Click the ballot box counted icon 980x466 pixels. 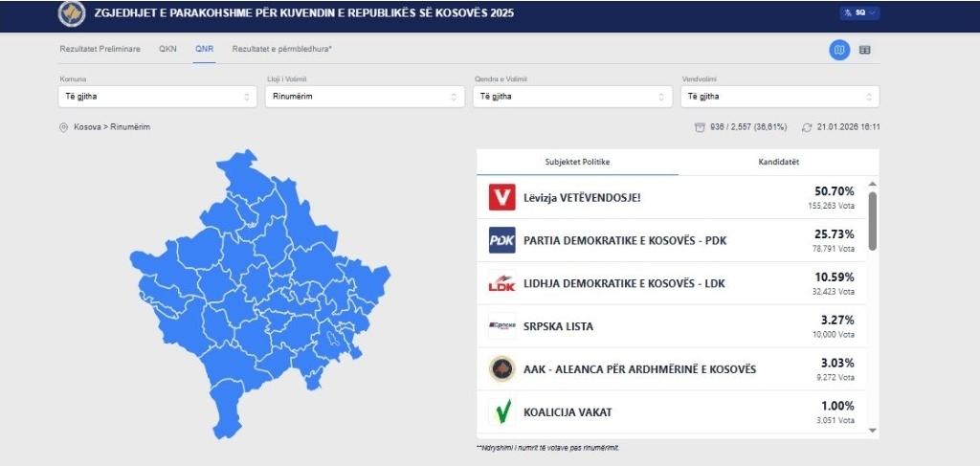700,127
